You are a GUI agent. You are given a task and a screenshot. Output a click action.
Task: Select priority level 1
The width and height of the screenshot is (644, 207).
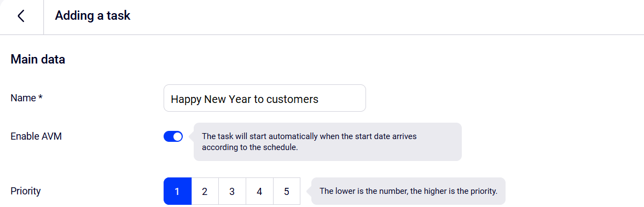pyautogui.click(x=177, y=191)
